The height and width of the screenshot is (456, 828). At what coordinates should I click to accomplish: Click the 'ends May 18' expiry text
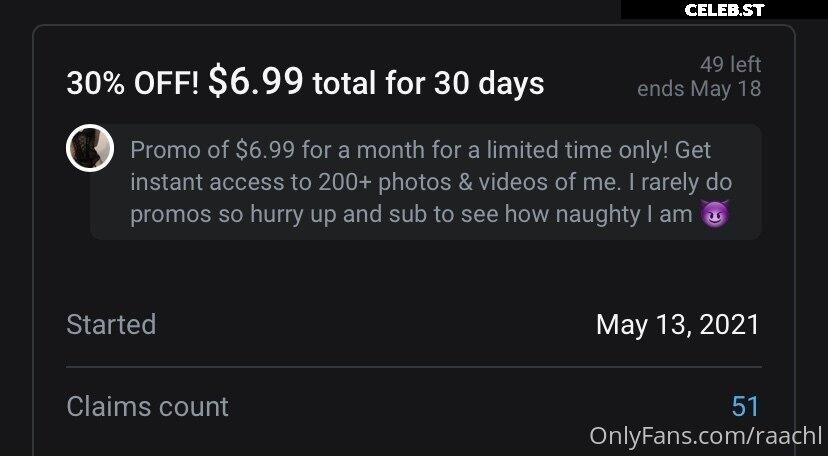[699, 88]
